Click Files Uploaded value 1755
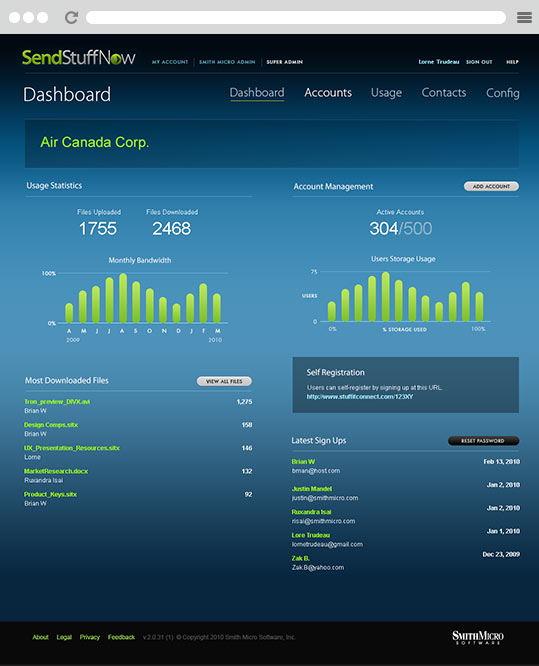Viewport: 539px width, 666px height. click(x=98, y=229)
